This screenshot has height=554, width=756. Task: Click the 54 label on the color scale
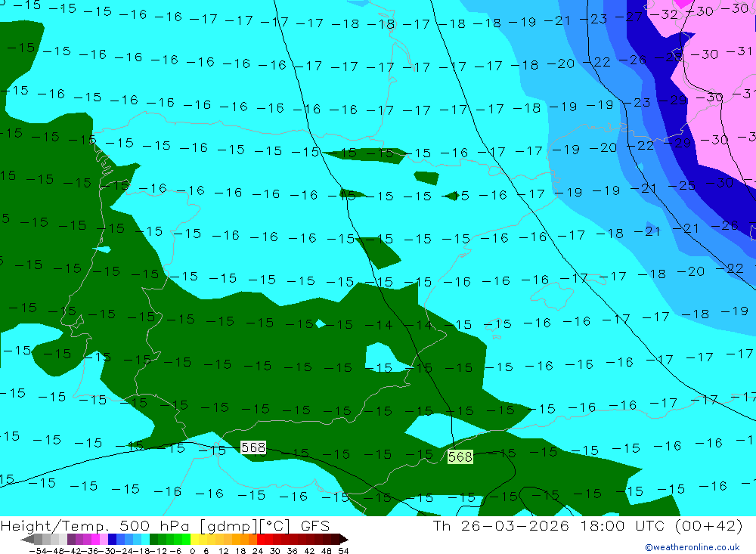[343, 551]
